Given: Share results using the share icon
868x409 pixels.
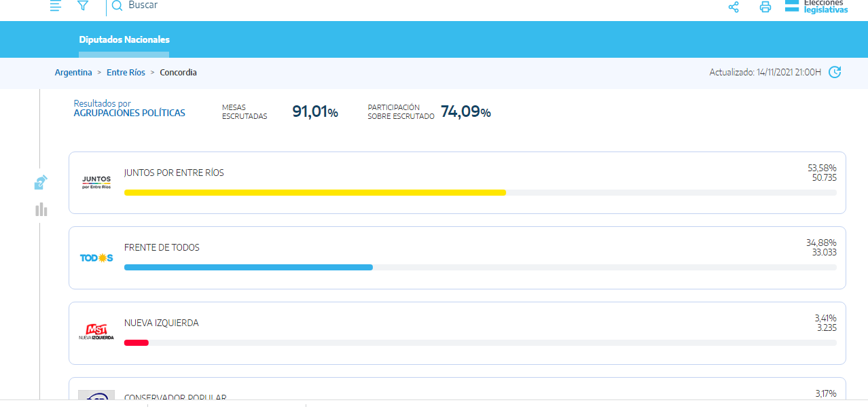Looking at the screenshot, I should click(734, 7).
